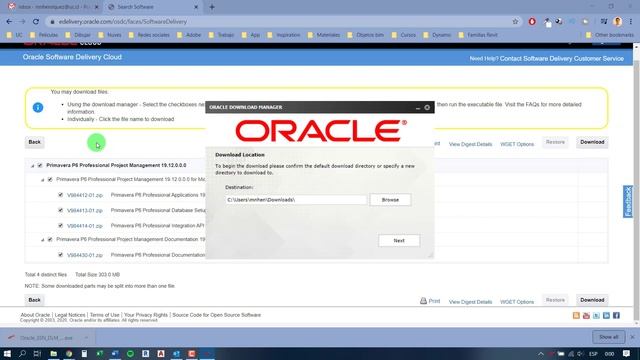This screenshot has width=640, height=360.
Task: Open a new browser tab
Action: (x=212, y=7)
